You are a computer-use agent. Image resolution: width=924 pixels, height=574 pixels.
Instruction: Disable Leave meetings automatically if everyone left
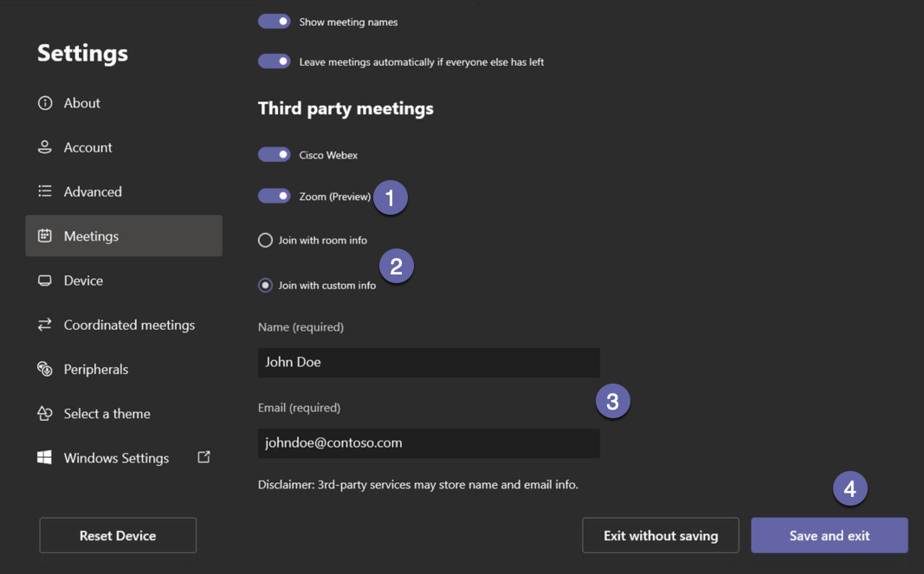click(x=274, y=61)
